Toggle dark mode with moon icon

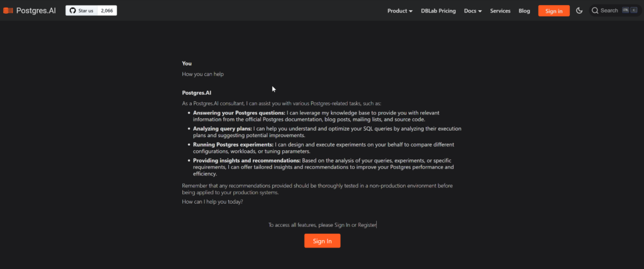coord(579,11)
